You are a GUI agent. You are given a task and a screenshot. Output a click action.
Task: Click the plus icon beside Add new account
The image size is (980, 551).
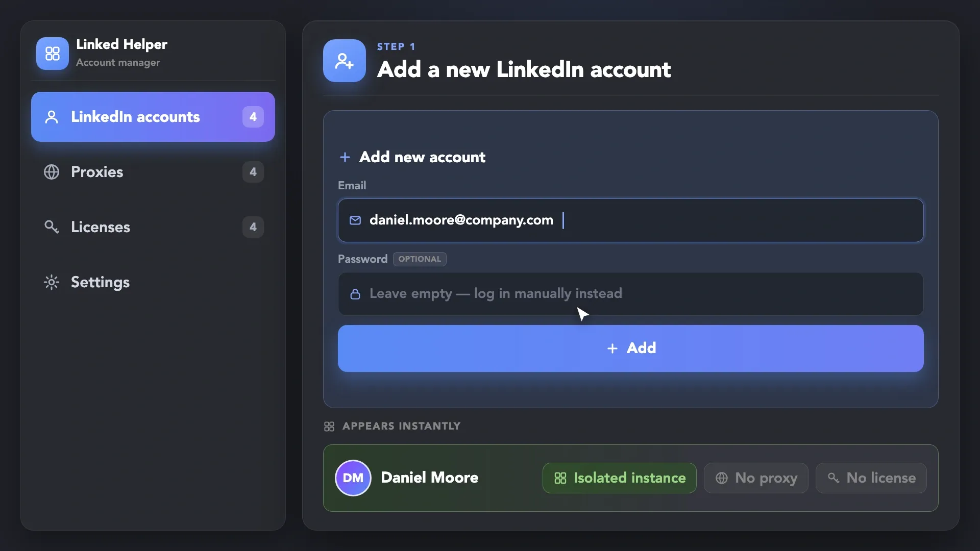[345, 157]
